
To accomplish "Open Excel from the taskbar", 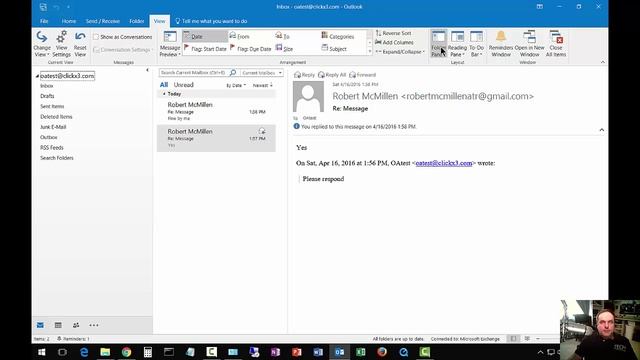I will 361,352.
